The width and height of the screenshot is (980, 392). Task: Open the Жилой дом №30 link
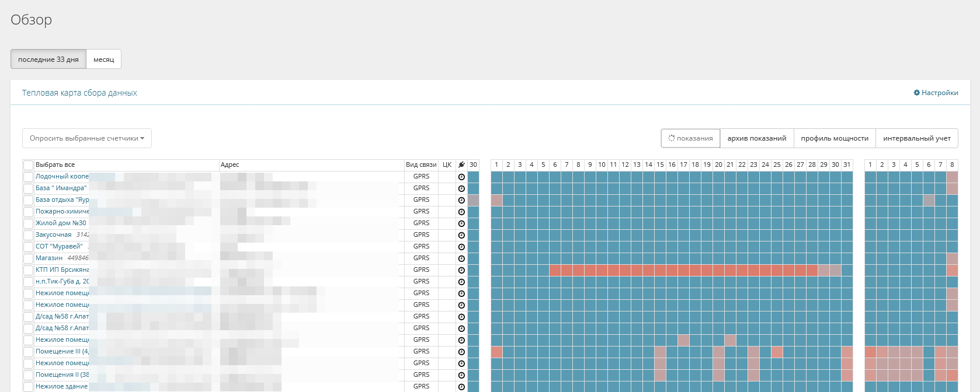(61, 223)
